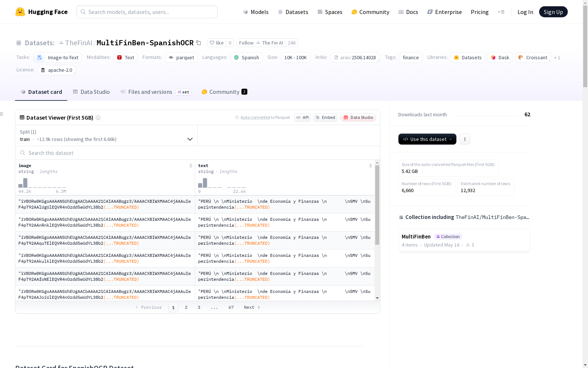
Task: Open the Image-to-Text task tag
Action: pos(57,57)
